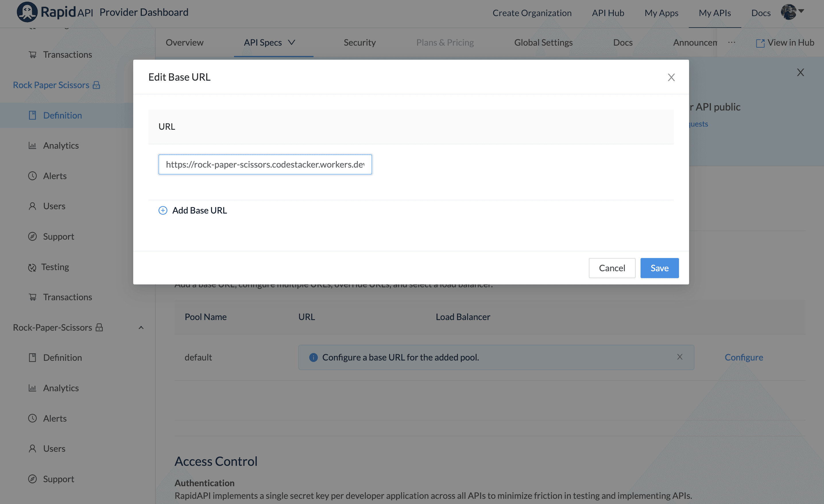Go to API Hub in top navigation

point(608,13)
